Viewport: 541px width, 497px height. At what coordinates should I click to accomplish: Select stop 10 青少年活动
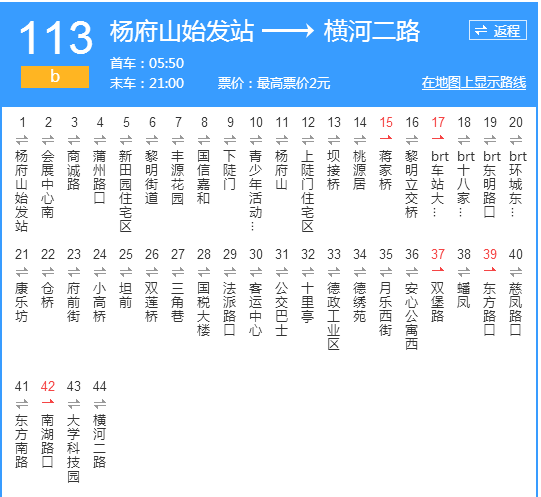coord(256,190)
